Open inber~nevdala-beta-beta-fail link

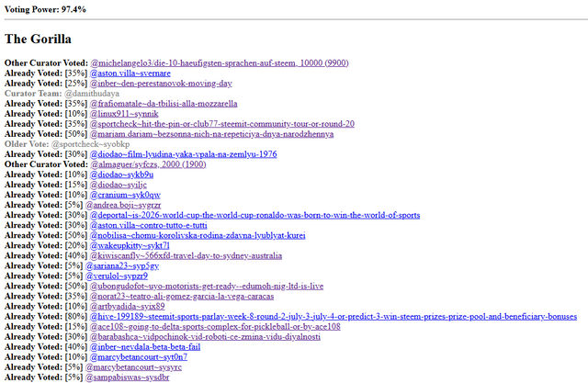click(145, 346)
